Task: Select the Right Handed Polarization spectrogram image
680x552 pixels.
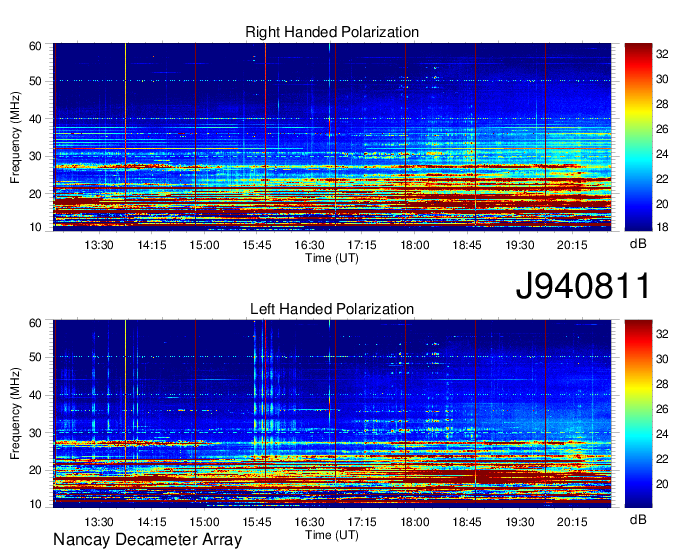Action: [x=332, y=137]
